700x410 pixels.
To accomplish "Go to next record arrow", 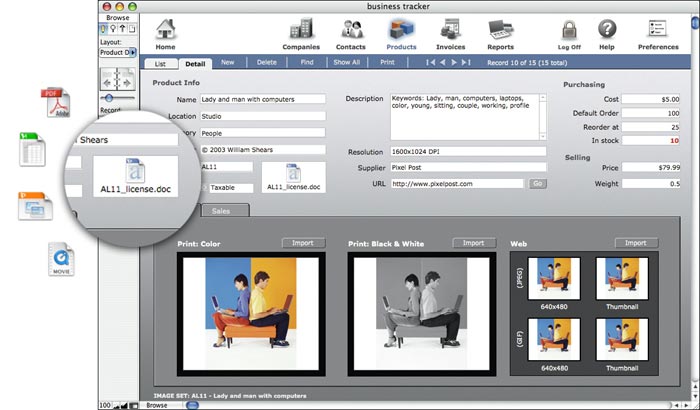I will point(454,63).
